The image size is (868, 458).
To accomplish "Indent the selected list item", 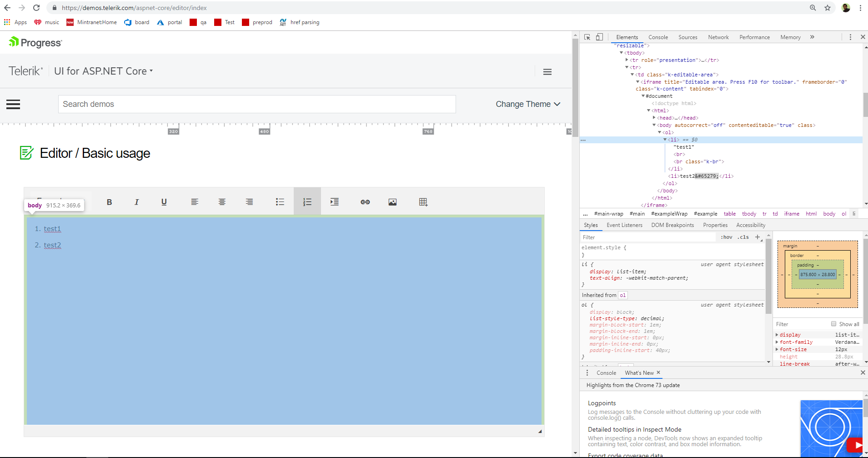I will (335, 202).
